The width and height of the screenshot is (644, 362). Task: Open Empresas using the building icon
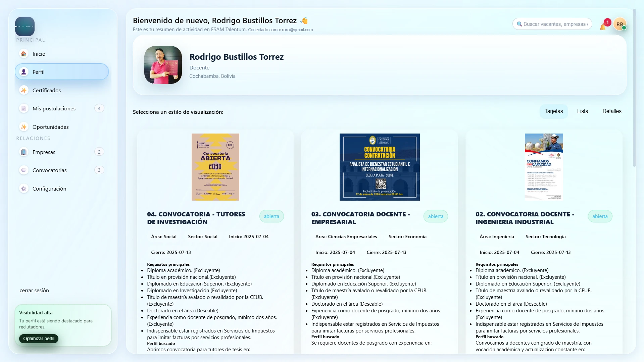coord(23,152)
